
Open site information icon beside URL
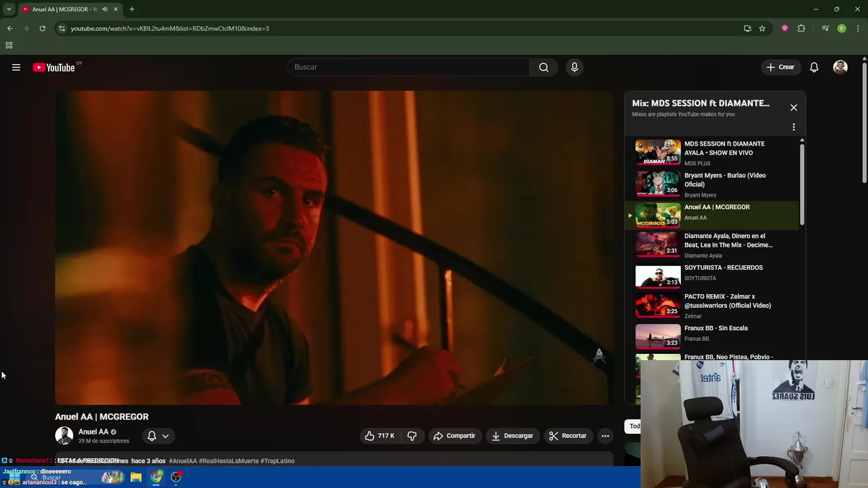[61, 28]
